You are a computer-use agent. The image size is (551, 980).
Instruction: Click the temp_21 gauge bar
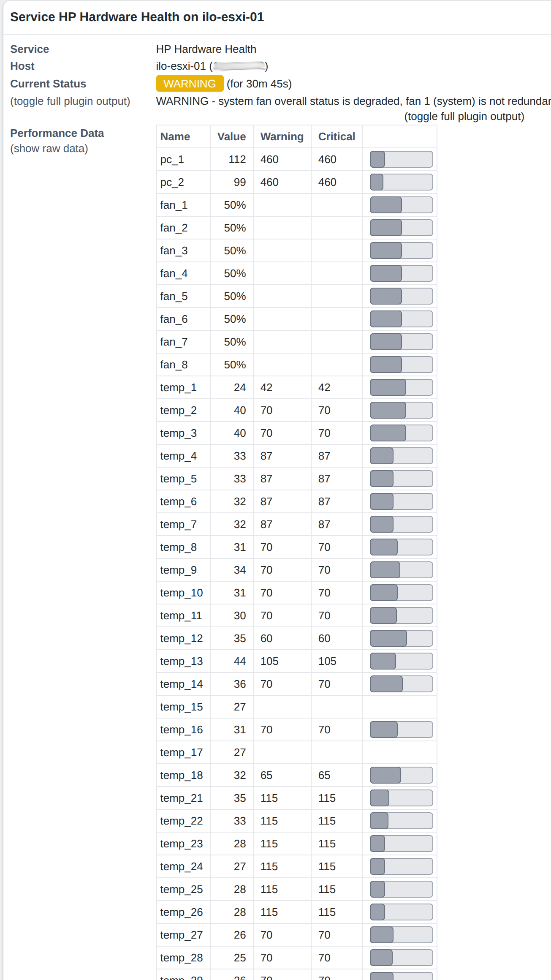point(401,798)
